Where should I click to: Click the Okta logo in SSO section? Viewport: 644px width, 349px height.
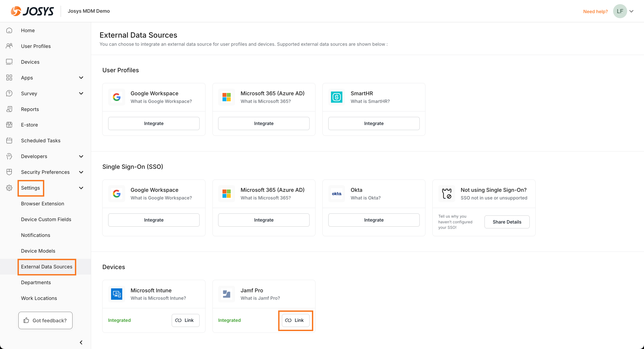pyautogui.click(x=336, y=194)
